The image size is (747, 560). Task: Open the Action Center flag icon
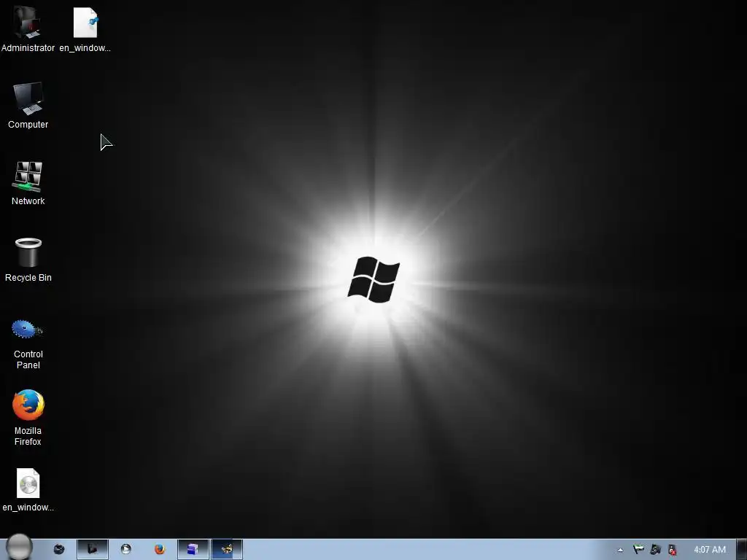[638, 550]
